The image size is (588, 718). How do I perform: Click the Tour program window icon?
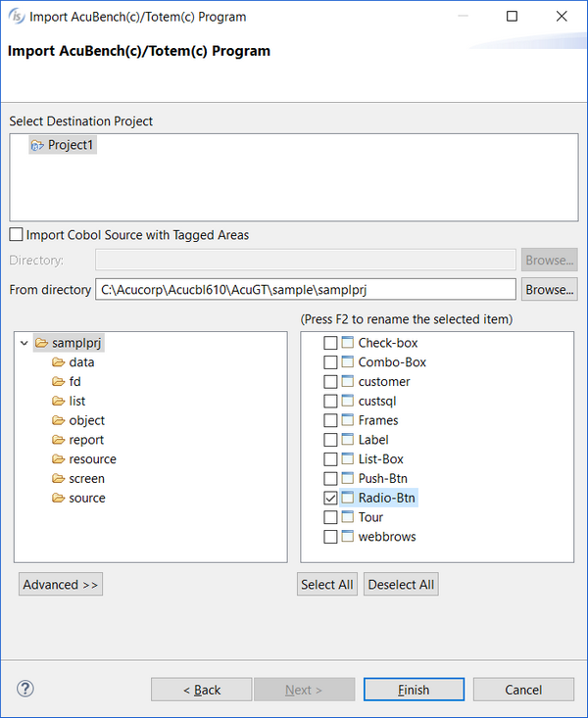348,516
